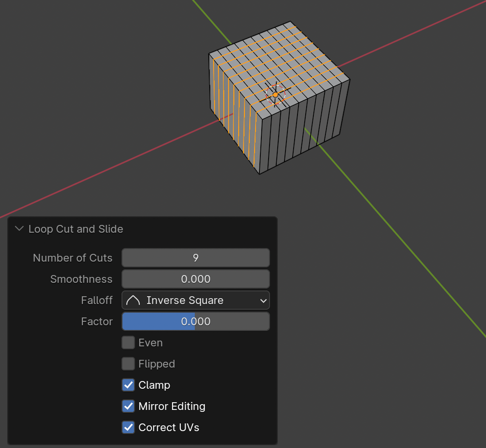Set the Number of Cuts field

tap(196, 258)
